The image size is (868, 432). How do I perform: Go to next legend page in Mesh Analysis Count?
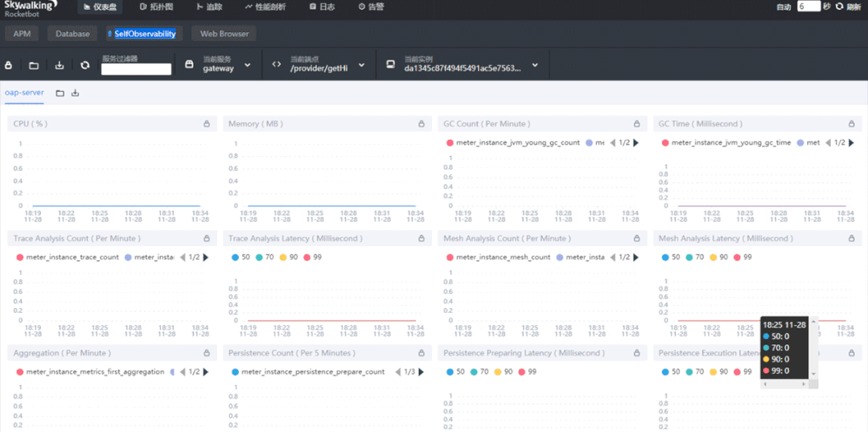pos(636,257)
